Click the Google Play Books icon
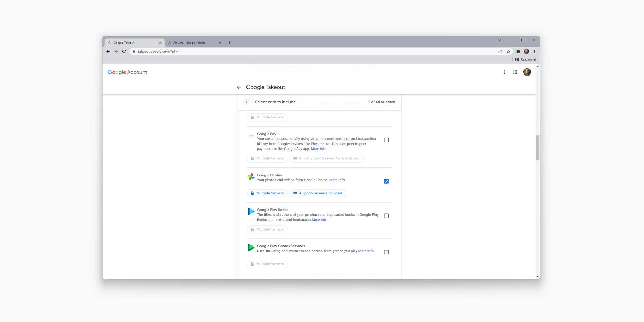This screenshot has height=322, width=644. click(251, 212)
